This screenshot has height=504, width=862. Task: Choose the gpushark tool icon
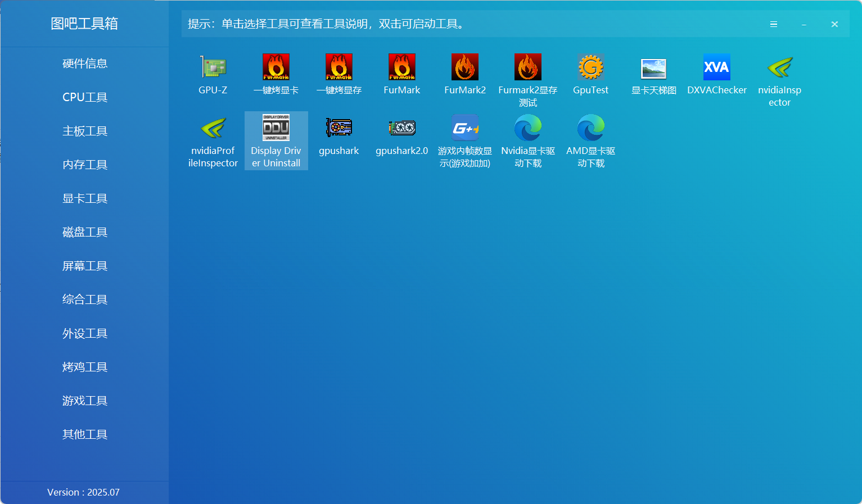(x=339, y=128)
